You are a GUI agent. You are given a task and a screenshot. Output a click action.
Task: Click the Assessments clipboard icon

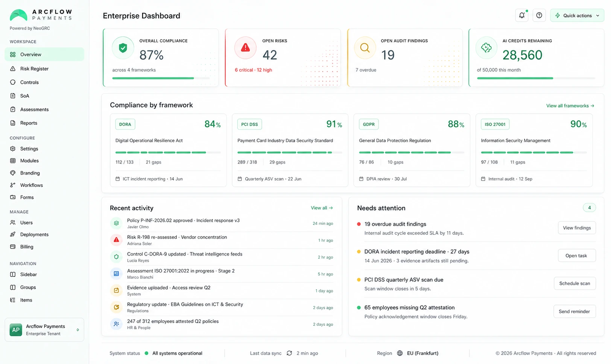(x=13, y=109)
